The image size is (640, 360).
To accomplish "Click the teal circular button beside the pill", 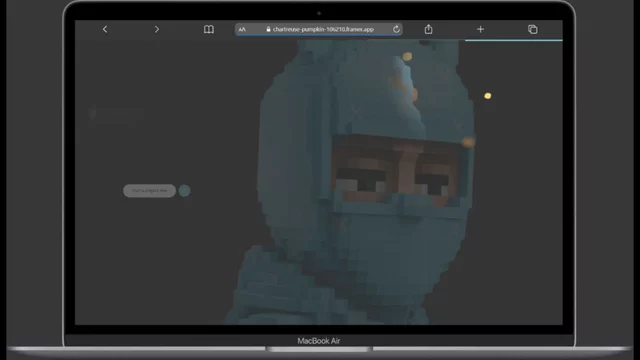I will 184,191.
